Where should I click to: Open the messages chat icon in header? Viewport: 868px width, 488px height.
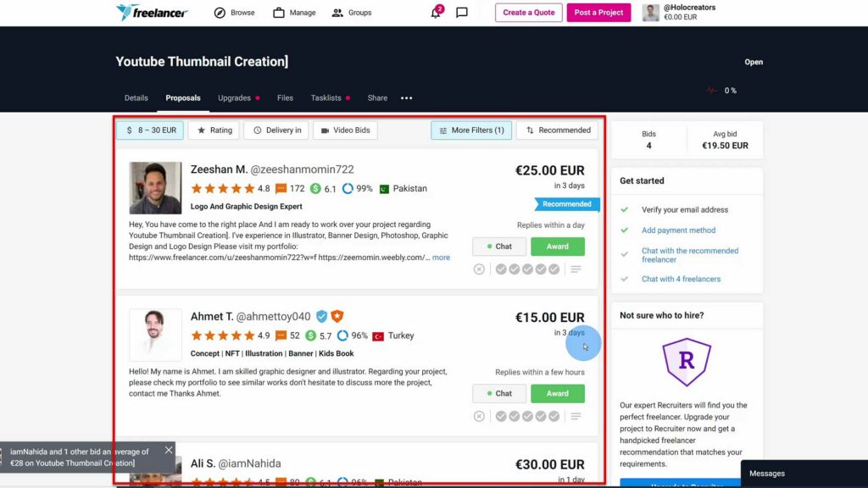(x=462, y=12)
